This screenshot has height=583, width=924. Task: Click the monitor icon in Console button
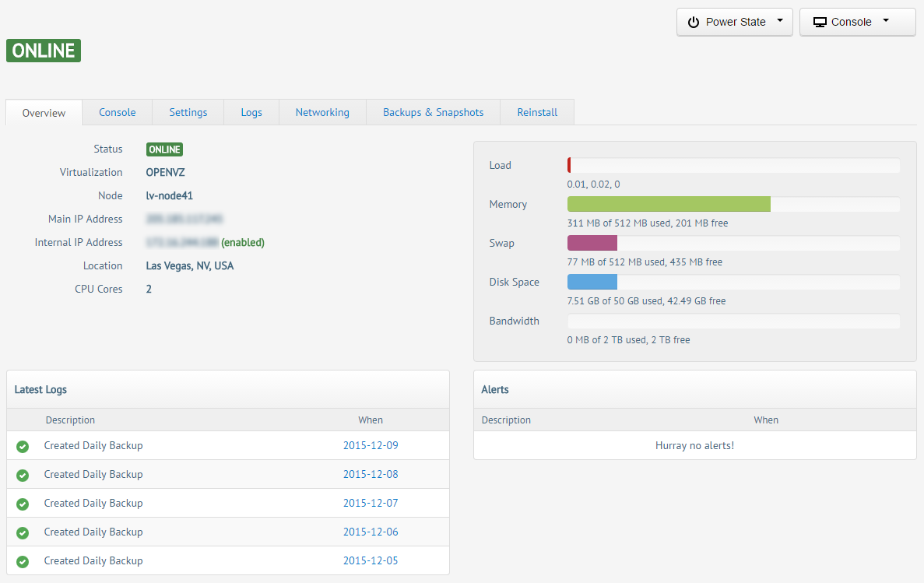[820, 23]
